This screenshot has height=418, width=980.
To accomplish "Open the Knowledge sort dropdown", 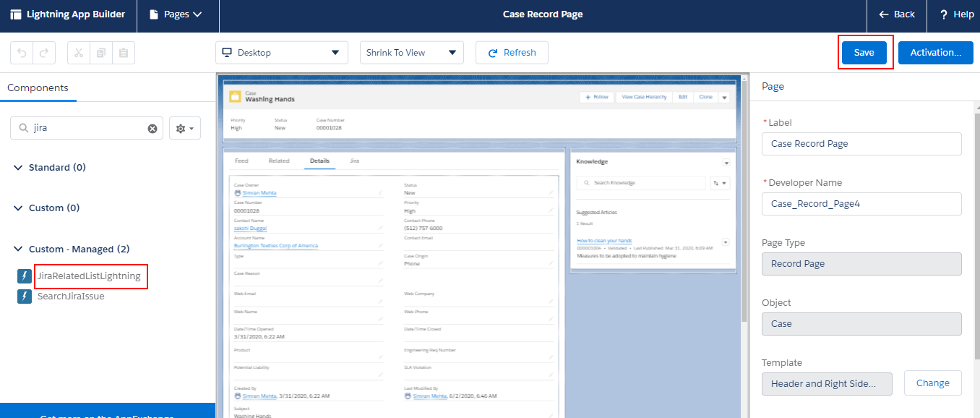I will (721, 184).
